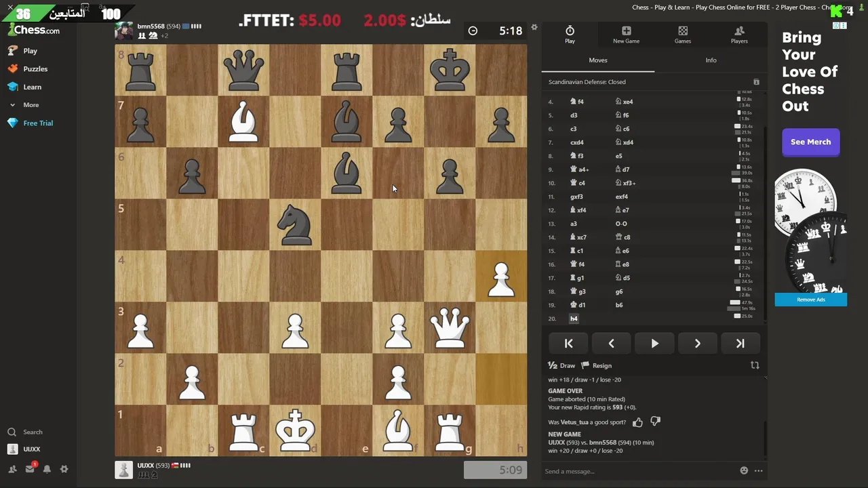Screen dimensions: 868x488
Task: Click opening book icon beside Scandinavian Defense
Action: [756, 82]
